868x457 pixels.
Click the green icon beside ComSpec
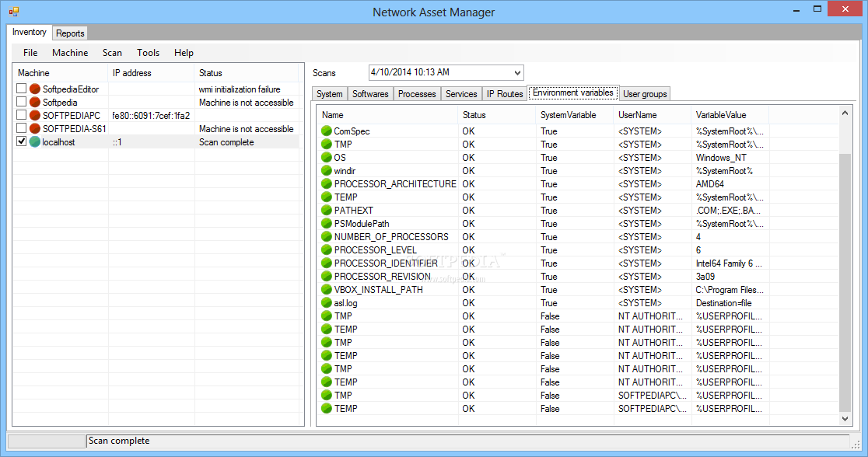tap(326, 131)
